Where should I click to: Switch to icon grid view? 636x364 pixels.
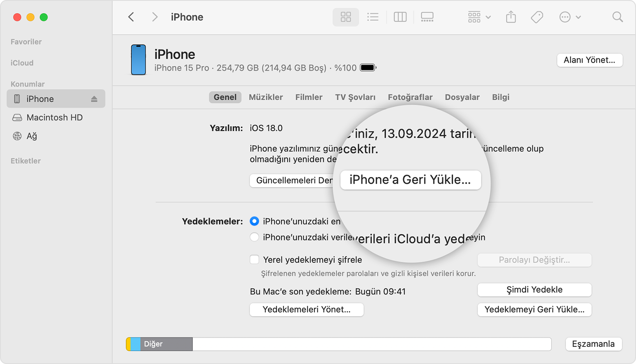tap(346, 17)
